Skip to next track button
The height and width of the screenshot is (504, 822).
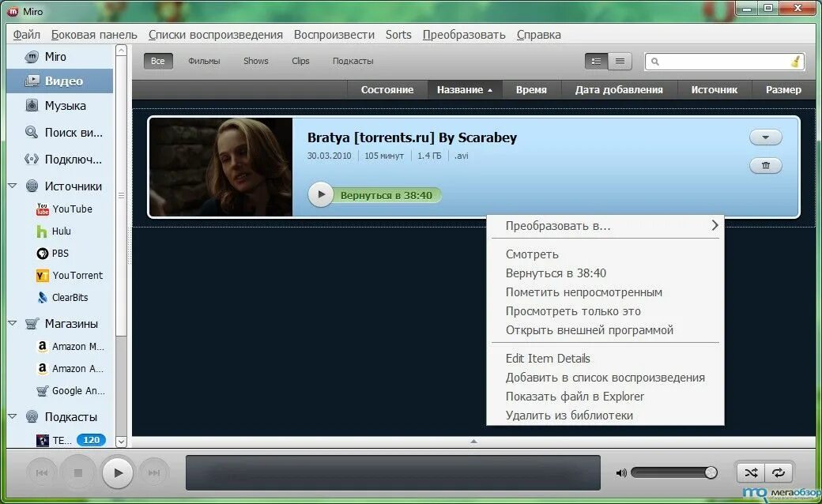click(153, 473)
